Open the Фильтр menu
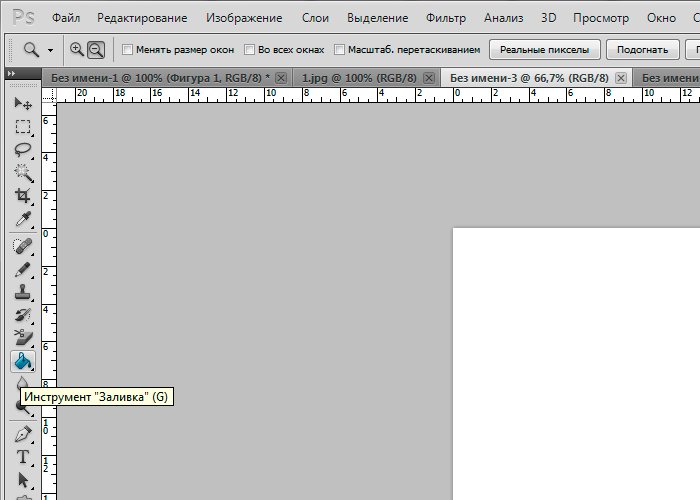 pyautogui.click(x=445, y=17)
